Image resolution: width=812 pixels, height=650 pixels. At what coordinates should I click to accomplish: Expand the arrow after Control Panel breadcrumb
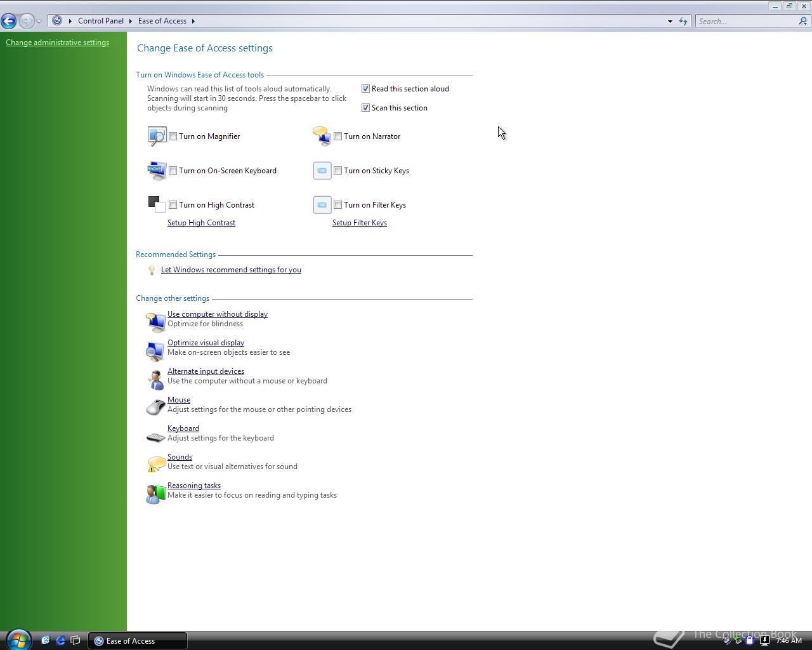(130, 21)
